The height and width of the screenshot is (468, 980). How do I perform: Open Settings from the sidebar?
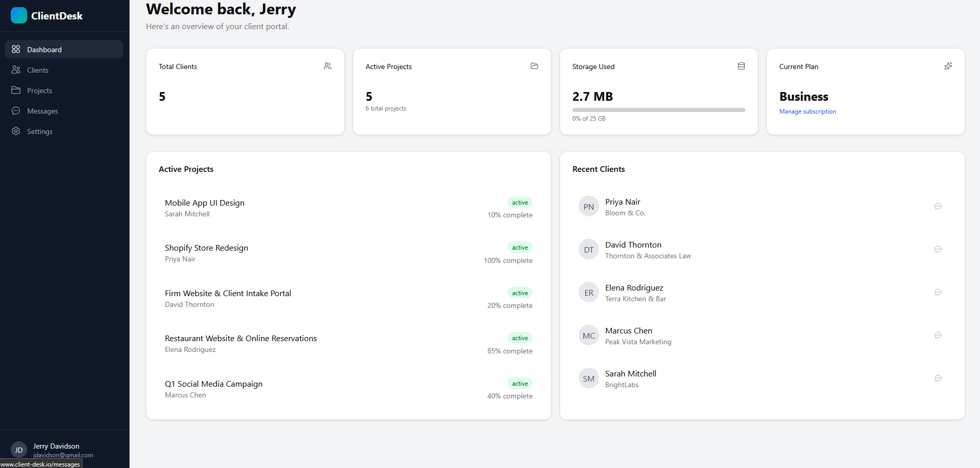(x=39, y=131)
